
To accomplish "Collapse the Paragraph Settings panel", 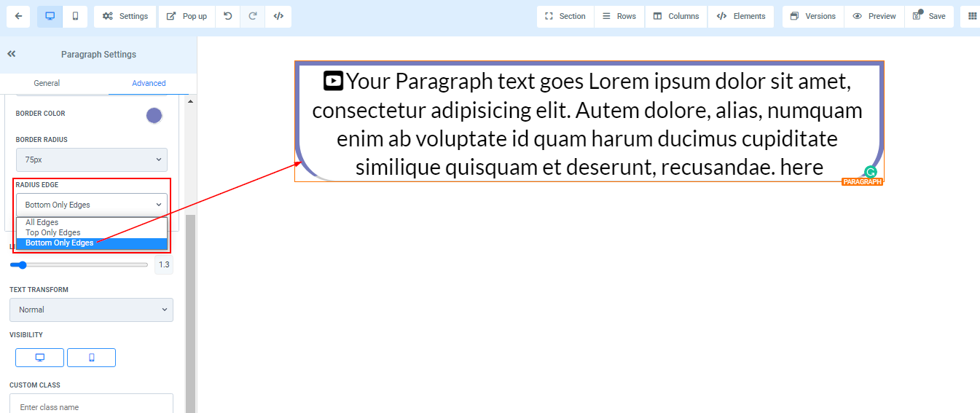I will (x=12, y=54).
